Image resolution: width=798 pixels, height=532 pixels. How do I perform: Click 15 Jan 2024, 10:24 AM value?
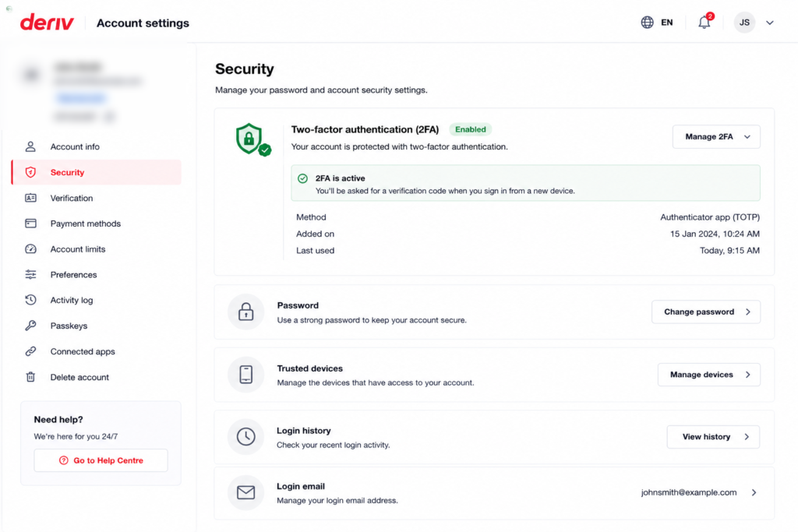tap(715, 234)
